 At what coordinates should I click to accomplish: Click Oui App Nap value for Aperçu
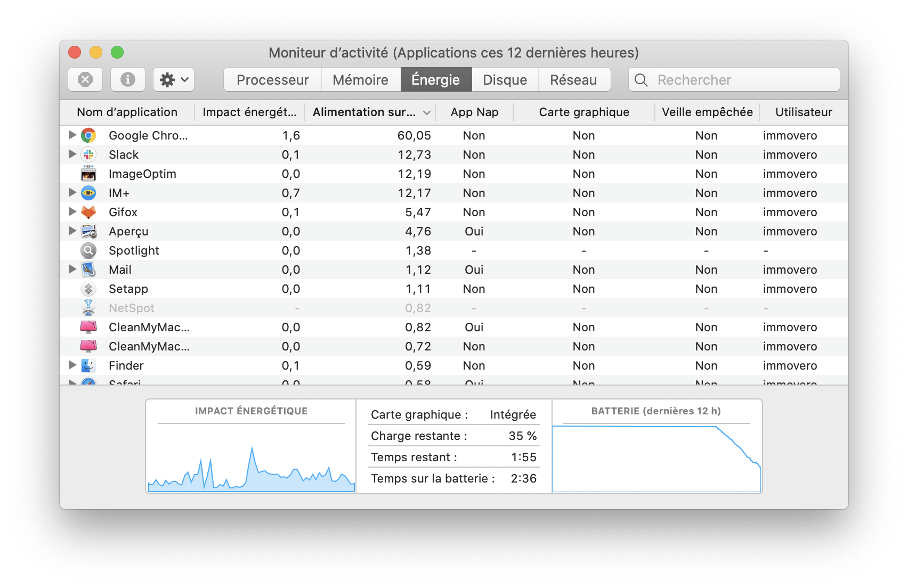pos(474,231)
